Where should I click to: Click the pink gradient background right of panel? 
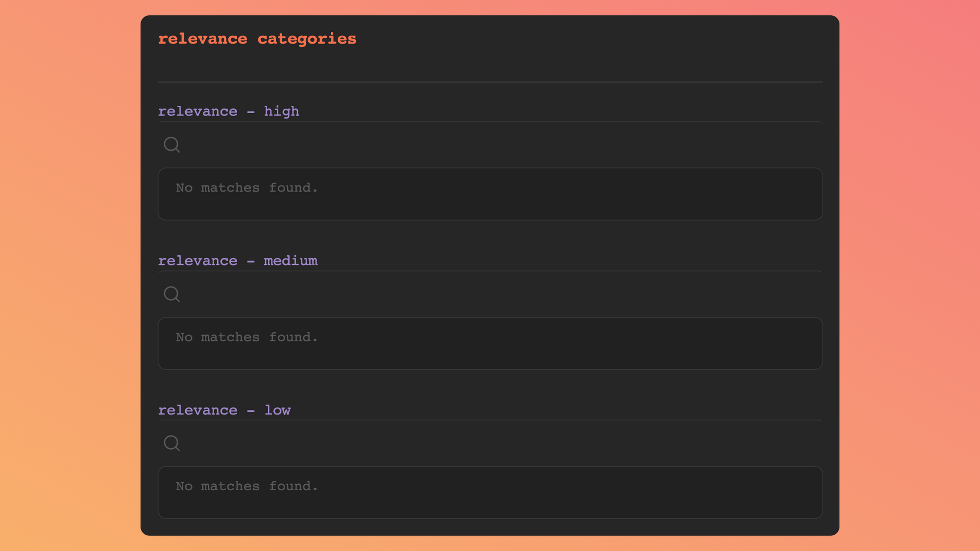tap(911, 274)
